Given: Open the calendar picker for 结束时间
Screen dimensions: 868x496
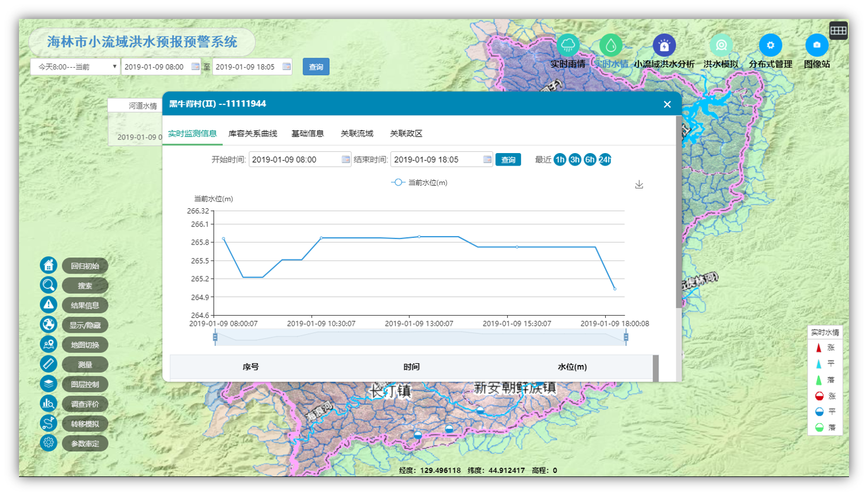Looking at the screenshot, I should [487, 160].
